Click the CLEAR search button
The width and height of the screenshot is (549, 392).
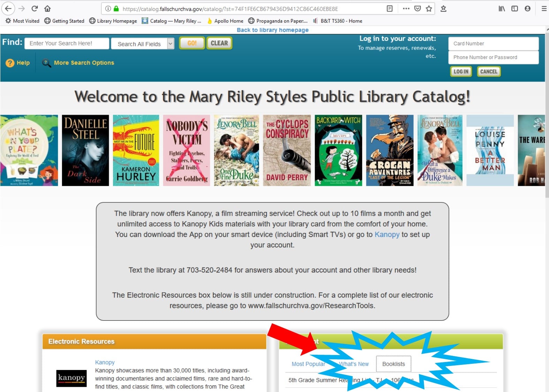(219, 43)
